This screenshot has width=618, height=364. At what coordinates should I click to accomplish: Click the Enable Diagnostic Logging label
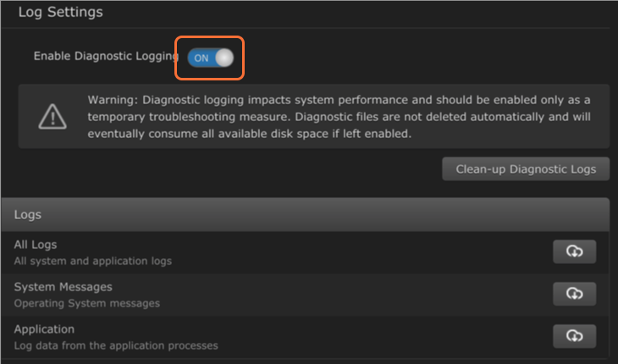(x=106, y=56)
